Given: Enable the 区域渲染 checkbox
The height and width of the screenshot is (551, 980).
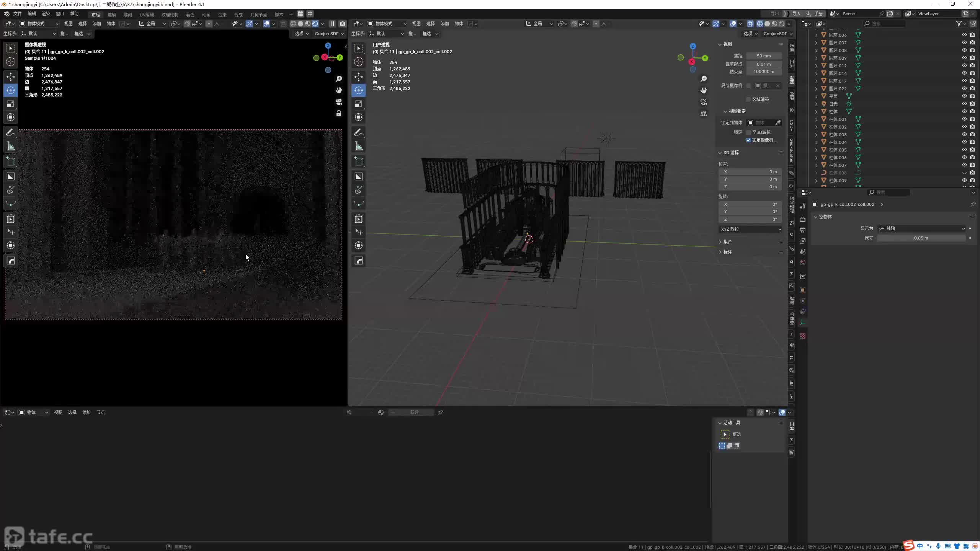Looking at the screenshot, I should coord(748,99).
